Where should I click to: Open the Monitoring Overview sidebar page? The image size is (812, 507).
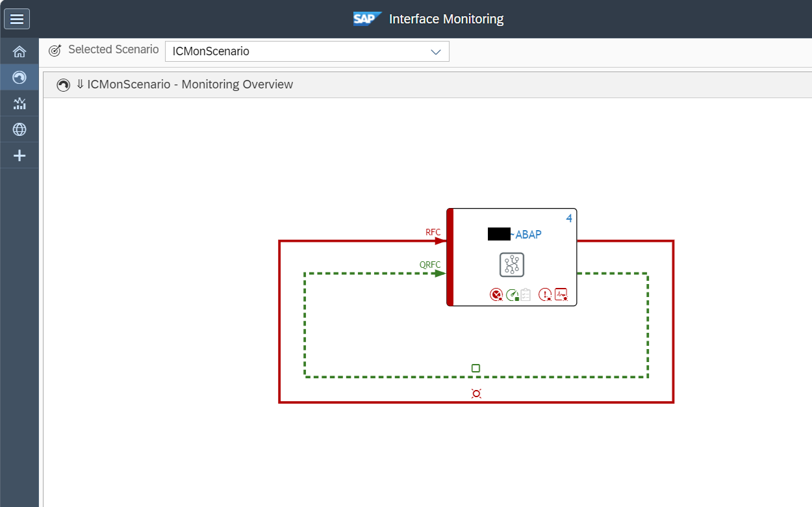point(19,77)
